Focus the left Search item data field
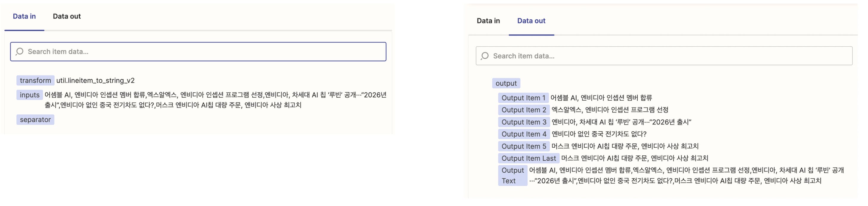This screenshot has width=868, height=206. [x=198, y=51]
